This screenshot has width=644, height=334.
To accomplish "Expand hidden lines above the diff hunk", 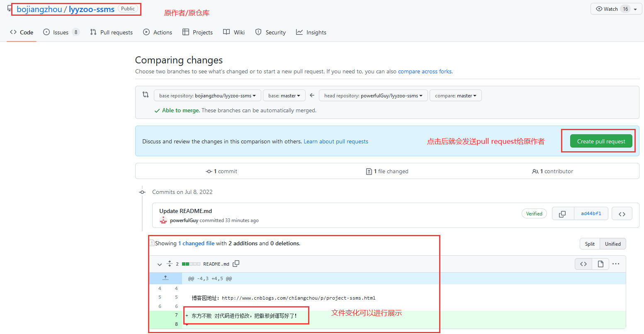I will pyautogui.click(x=165, y=278).
